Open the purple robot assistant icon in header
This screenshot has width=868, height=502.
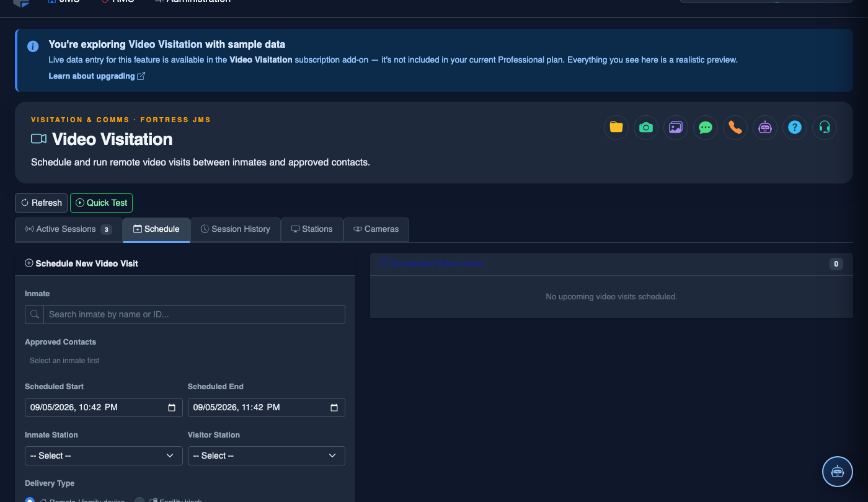pyautogui.click(x=765, y=128)
